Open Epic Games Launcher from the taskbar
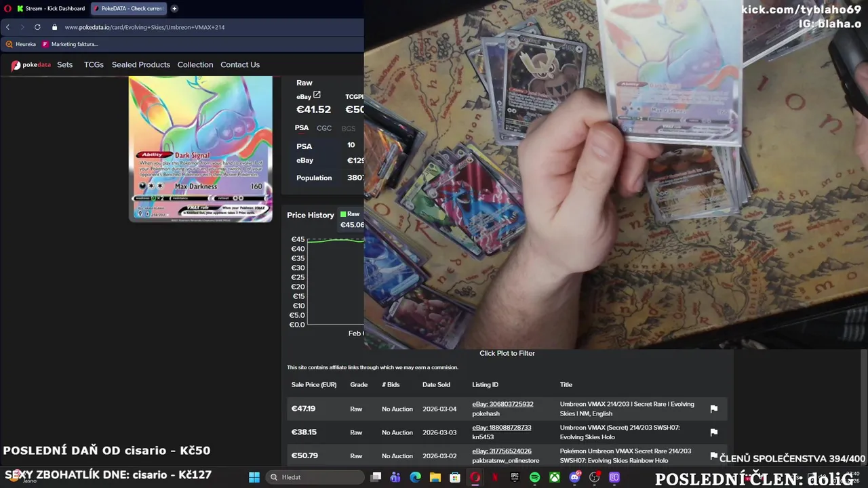Screen dimensions: 868x488 (x=515, y=477)
